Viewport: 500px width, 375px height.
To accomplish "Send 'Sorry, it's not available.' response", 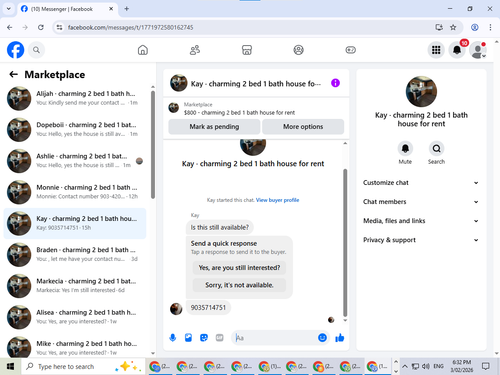I will (239, 285).
